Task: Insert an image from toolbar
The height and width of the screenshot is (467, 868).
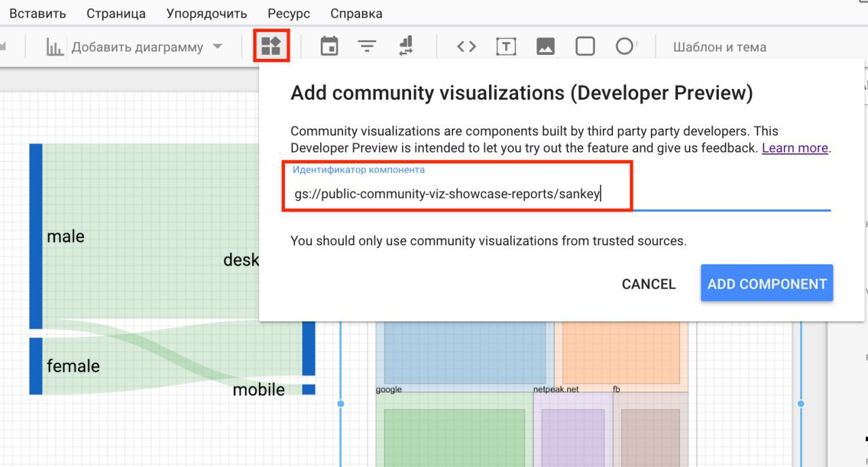Action: click(545, 47)
